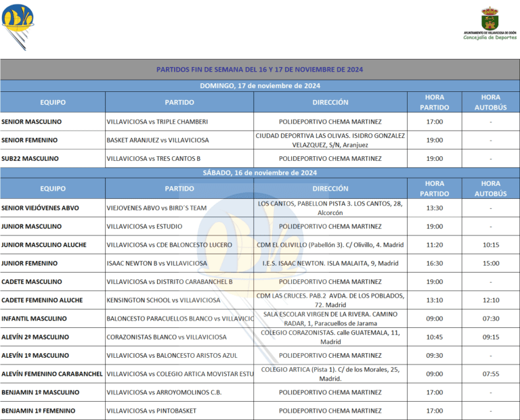The height and width of the screenshot is (420, 520).
Task: Click the 'SALA ESCOLAR VIRGEN DE LA RIVERA' address
Action: (330, 319)
